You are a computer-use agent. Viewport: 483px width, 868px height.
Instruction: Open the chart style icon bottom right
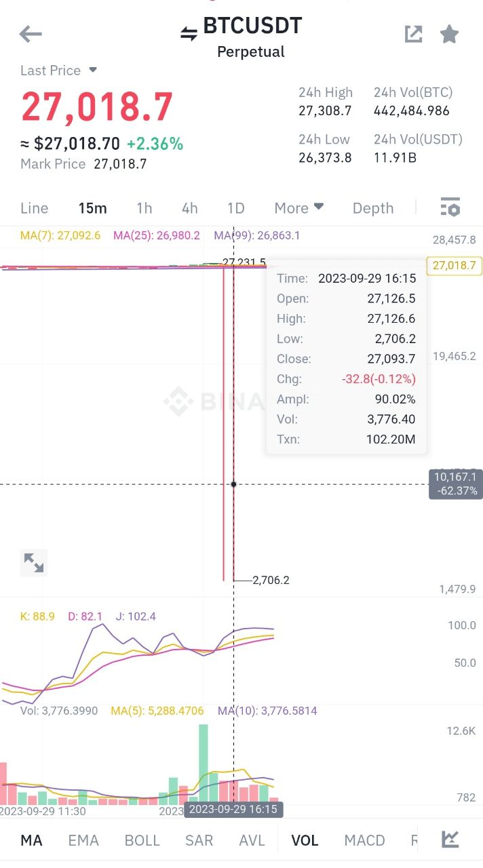[x=451, y=840]
